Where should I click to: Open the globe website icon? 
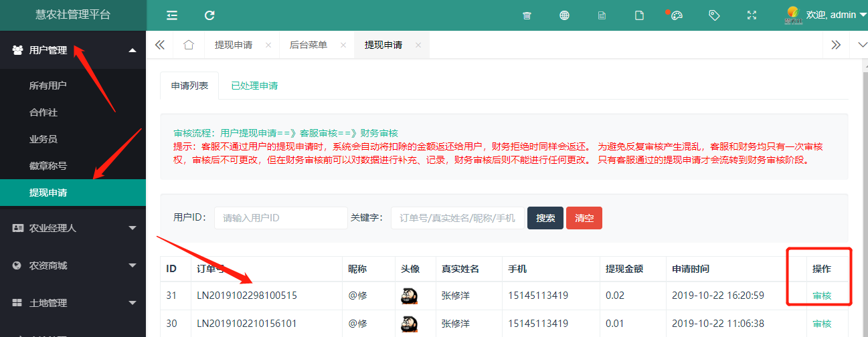pos(564,15)
